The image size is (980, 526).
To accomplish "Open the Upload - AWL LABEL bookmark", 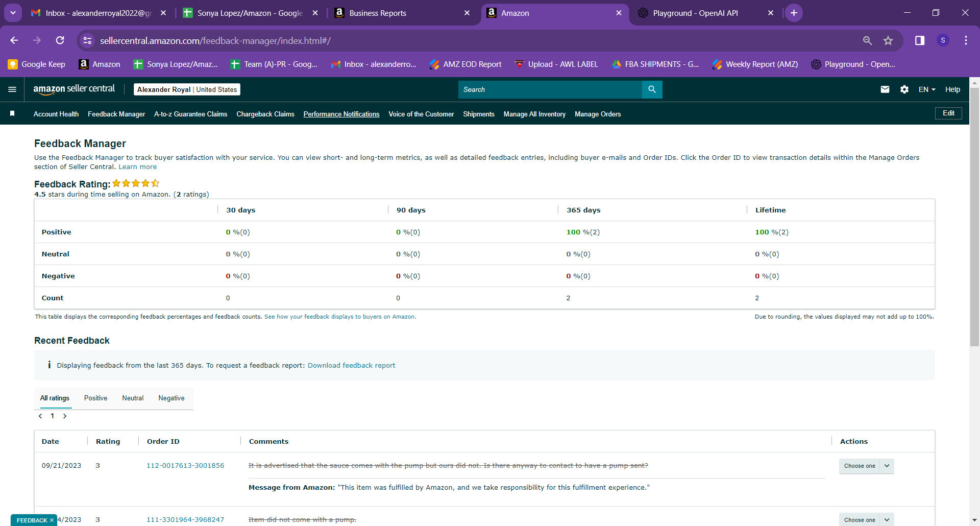I will (x=556, y=64).
